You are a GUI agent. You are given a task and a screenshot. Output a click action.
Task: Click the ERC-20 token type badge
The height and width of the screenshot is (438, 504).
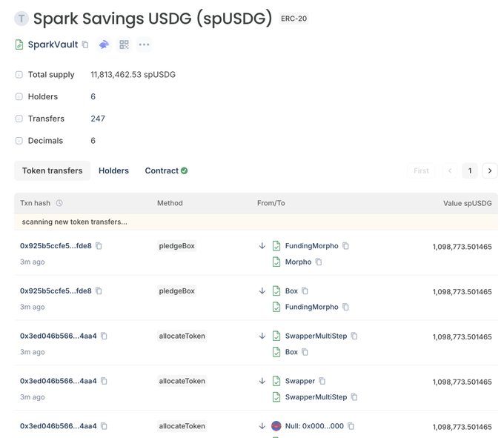pyautogui.click(x=294, y=19)
